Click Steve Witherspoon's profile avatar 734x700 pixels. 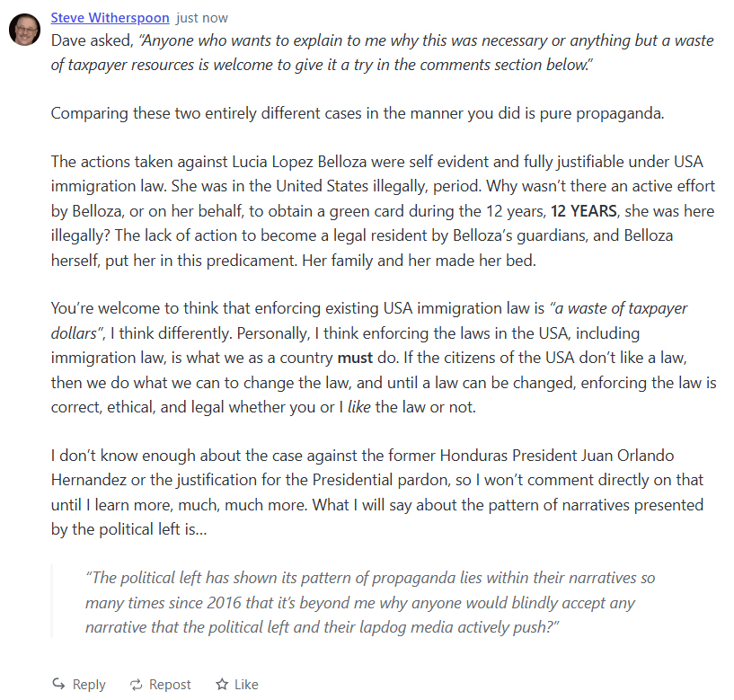pyautogui.click(x=24, y=30)
